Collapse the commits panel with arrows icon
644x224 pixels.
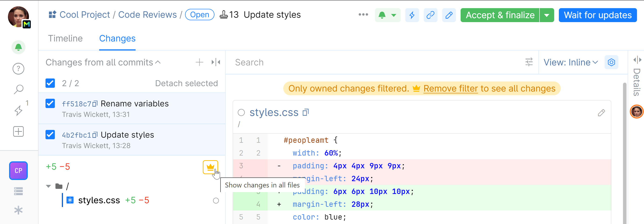coord(216,62)
